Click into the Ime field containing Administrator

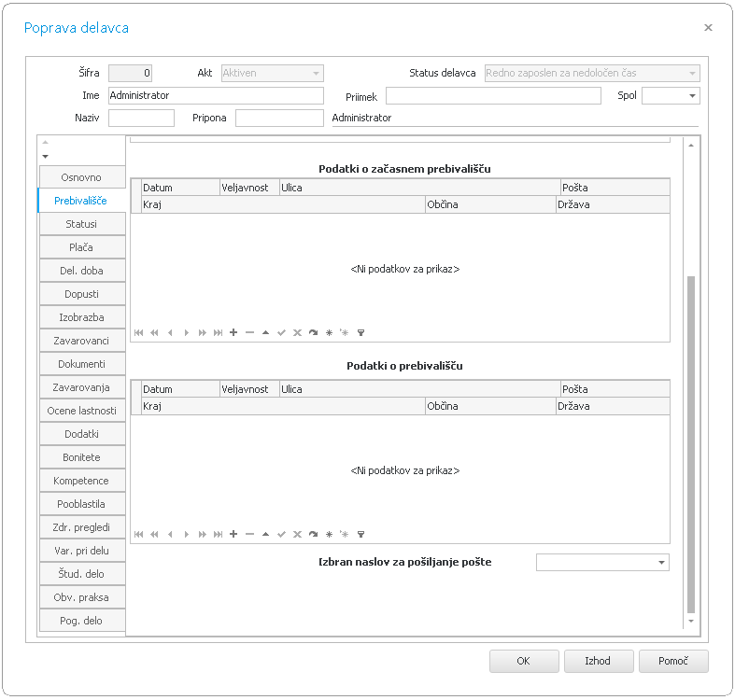tap(216, 95)
